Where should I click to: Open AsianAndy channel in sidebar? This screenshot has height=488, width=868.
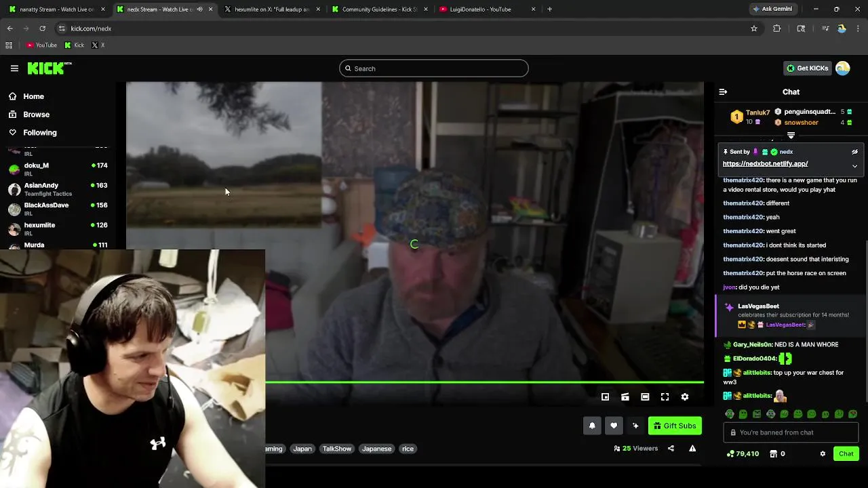click(58, 189)
